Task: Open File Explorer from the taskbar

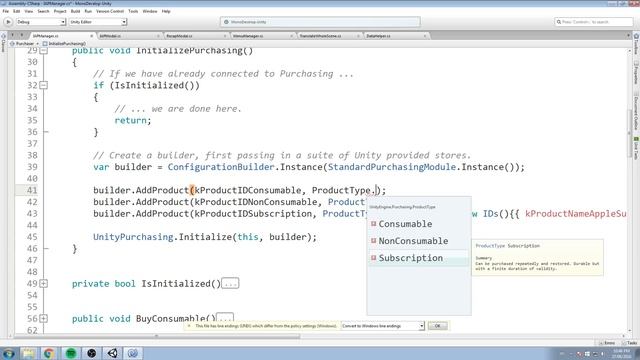Action: click(29, 353)
